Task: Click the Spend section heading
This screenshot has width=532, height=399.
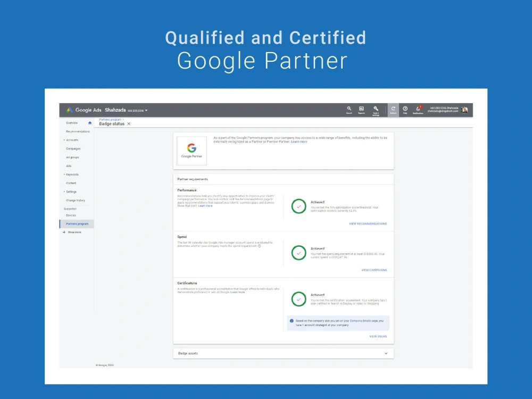Action: pos(182,237)
